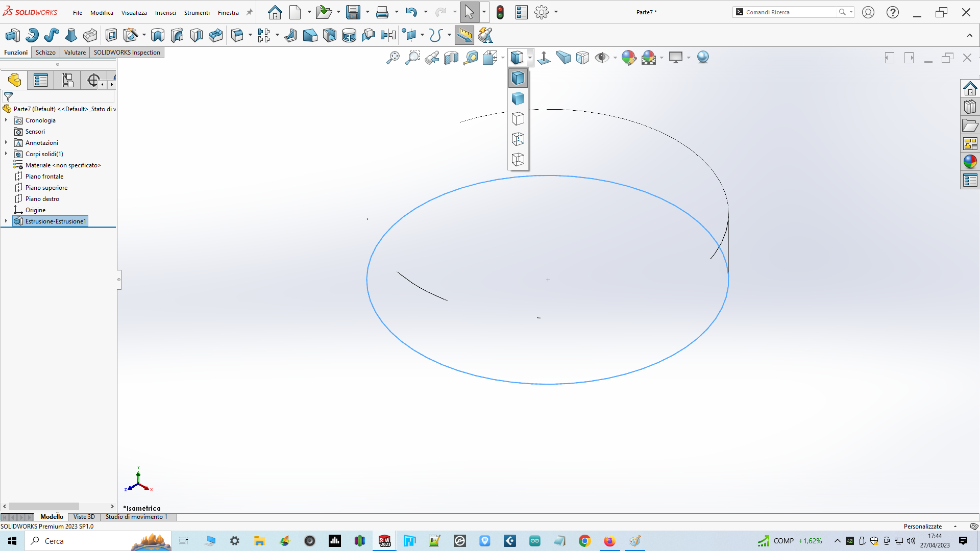Expand the Cronologia tree node
980x551 pixels.
coord(6,120)
